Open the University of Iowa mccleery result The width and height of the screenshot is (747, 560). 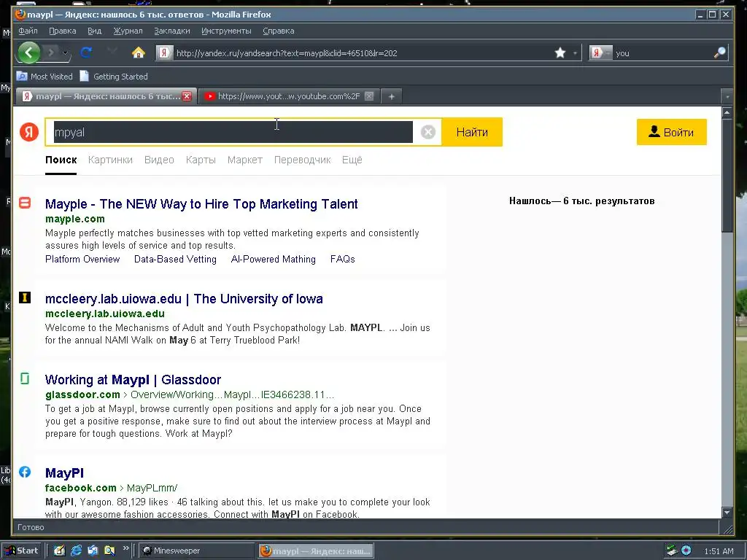[x=184, y=298]
